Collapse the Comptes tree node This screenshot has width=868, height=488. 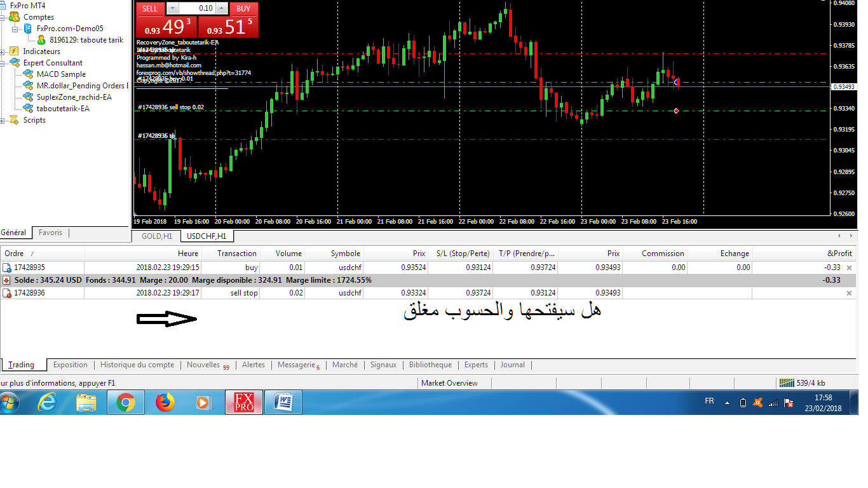tap(3, 17)
